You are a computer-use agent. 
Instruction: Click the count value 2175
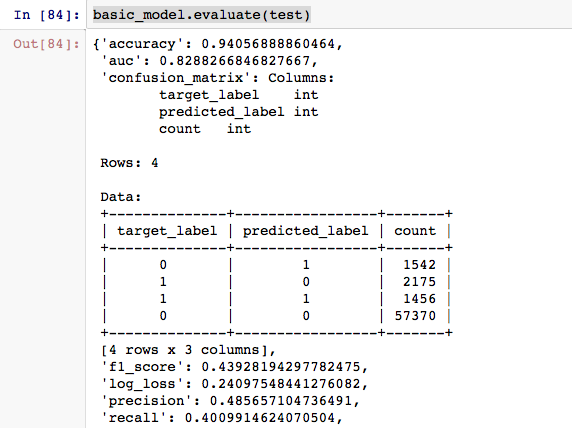(420, 282)
